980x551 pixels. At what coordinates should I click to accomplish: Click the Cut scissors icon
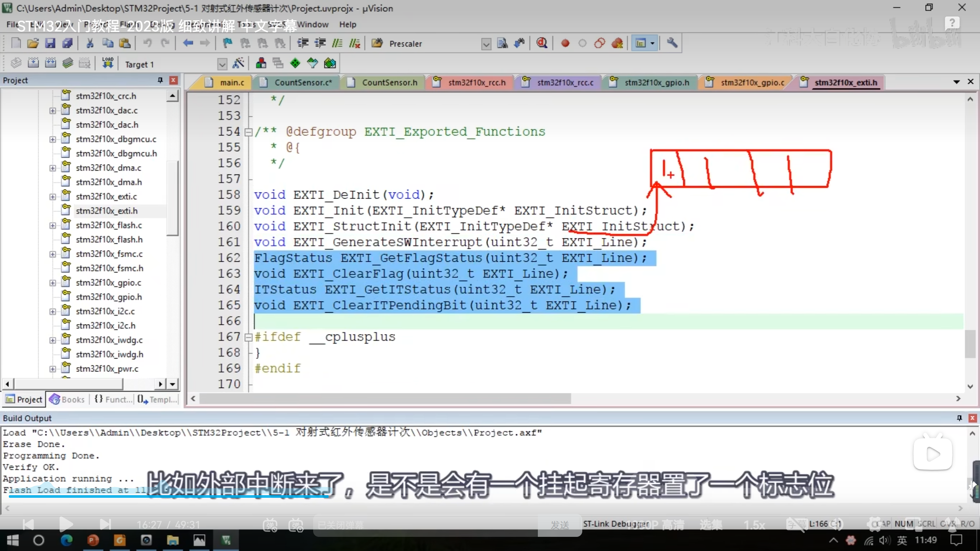point(90,43)
